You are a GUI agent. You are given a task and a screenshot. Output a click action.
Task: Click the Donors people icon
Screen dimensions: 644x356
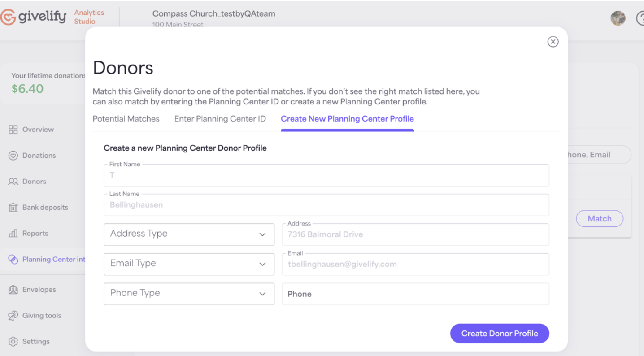13,182
